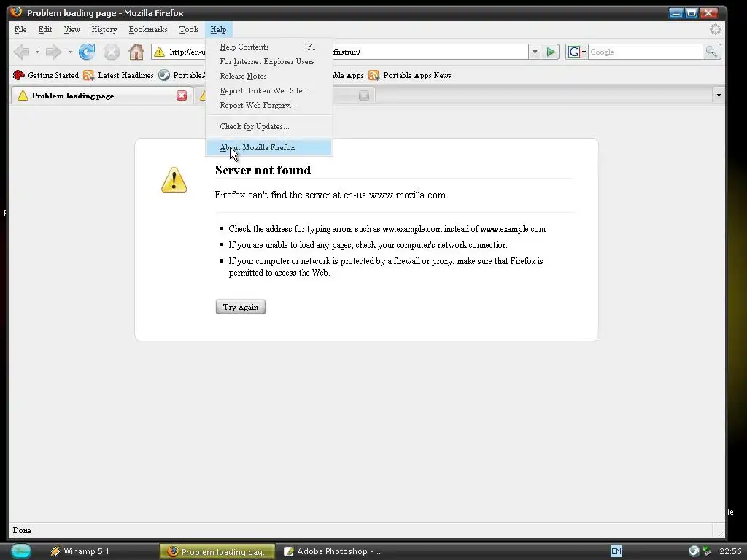
Task: Close the second background tab
Action: click(364, 96)
